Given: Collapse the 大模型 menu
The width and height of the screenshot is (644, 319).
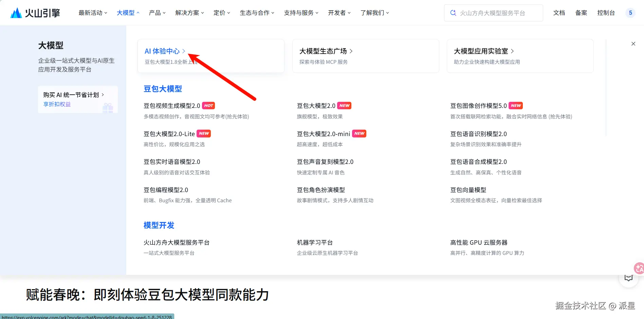Looking at the screenshot, I should click(x=128, y=13).
